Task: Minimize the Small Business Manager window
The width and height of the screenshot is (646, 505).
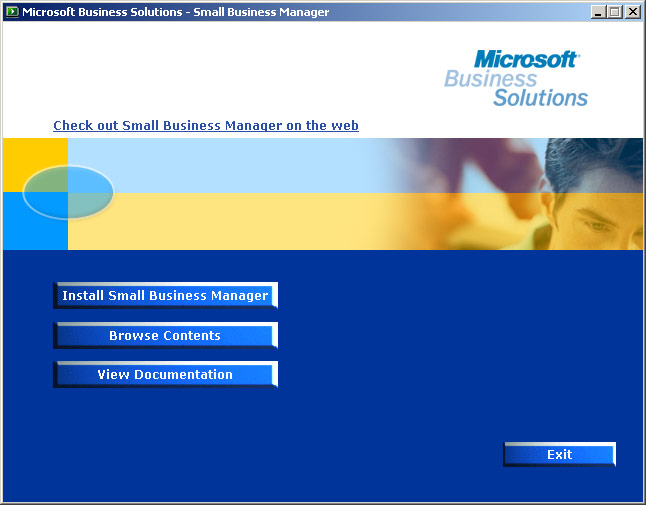Action: click(598, 12)
